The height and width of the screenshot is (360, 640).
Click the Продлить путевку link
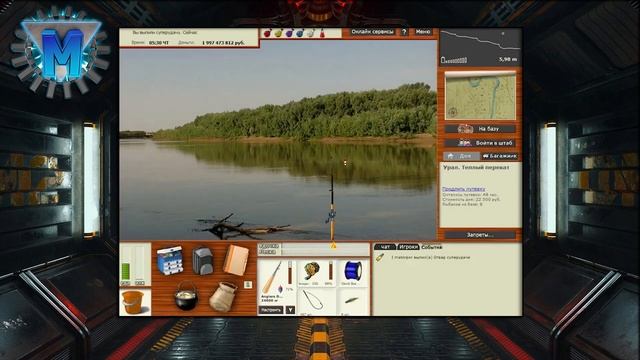point(463,189)
